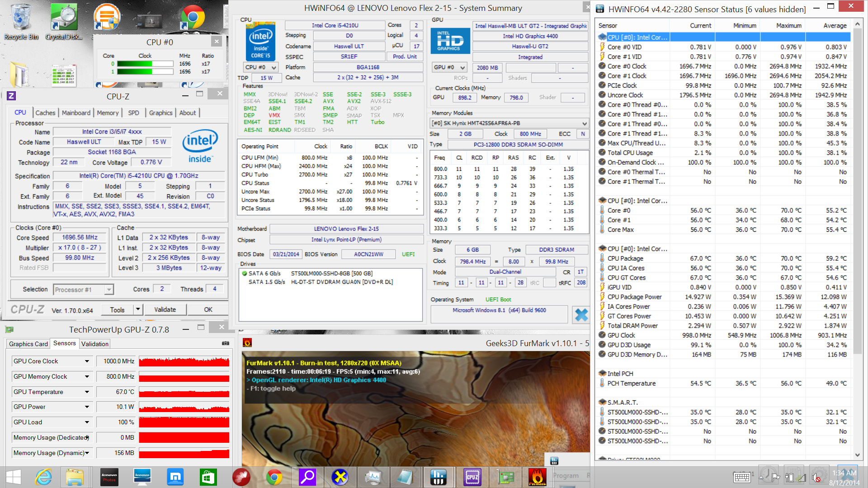Click the GPU Load red sensor graph
Viewport: 868px width, 488px height.
[184, 422]
